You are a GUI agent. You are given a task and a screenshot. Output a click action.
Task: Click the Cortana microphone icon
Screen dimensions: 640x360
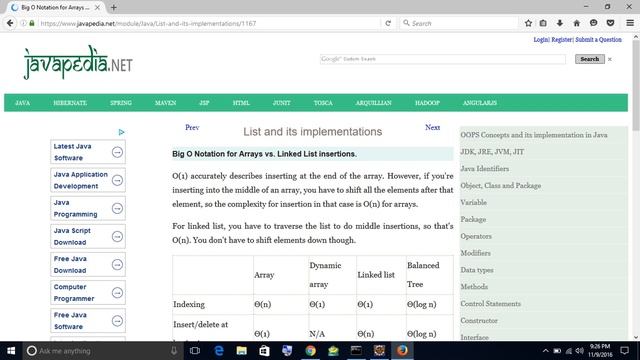pyautogui.click(x=173, y=351)
